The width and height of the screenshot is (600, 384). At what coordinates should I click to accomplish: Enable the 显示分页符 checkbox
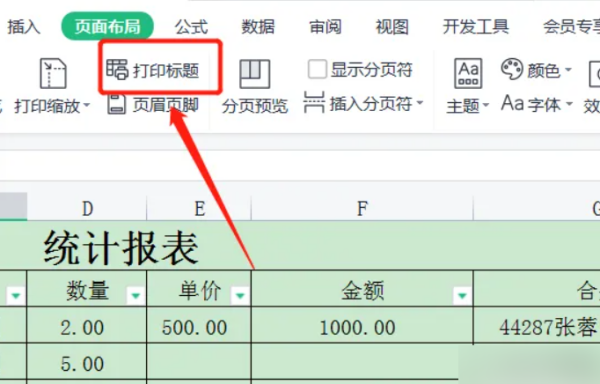tap(317, 69)
